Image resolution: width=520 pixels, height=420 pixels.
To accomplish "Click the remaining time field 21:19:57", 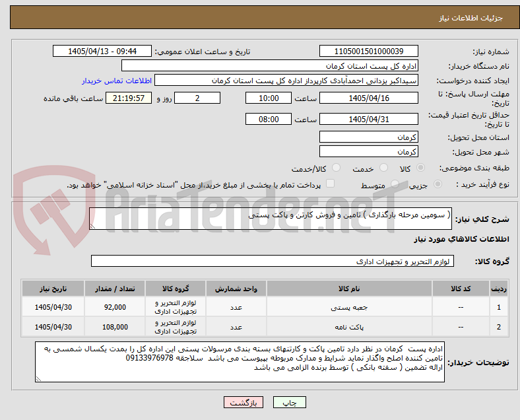I will click(x=129, y=98).
